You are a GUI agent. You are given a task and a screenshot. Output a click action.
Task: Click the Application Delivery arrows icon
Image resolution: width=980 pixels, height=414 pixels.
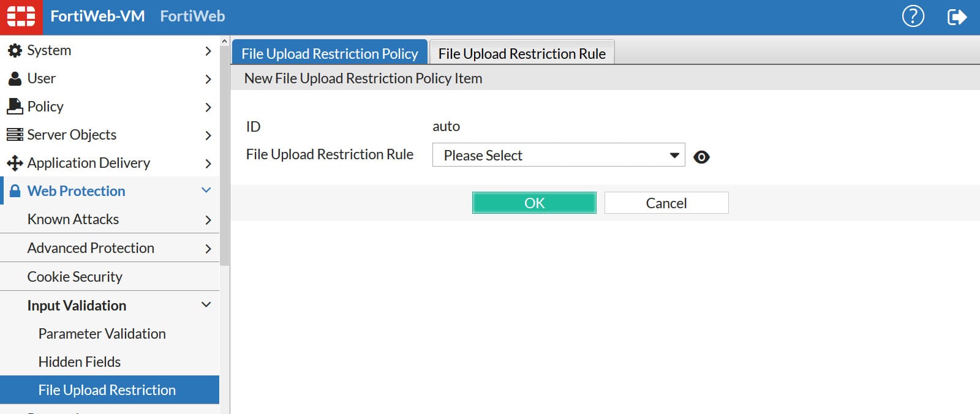15,163
